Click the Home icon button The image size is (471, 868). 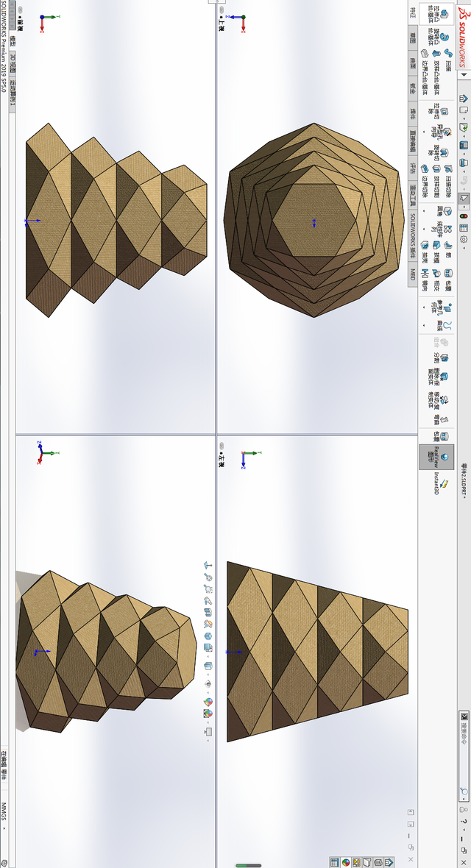(463, 99)
